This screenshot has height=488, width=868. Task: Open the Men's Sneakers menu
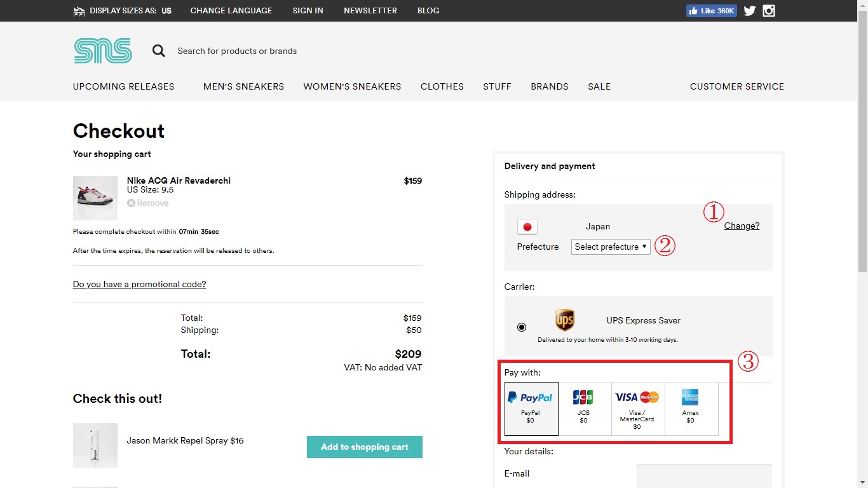click(243, 86)
